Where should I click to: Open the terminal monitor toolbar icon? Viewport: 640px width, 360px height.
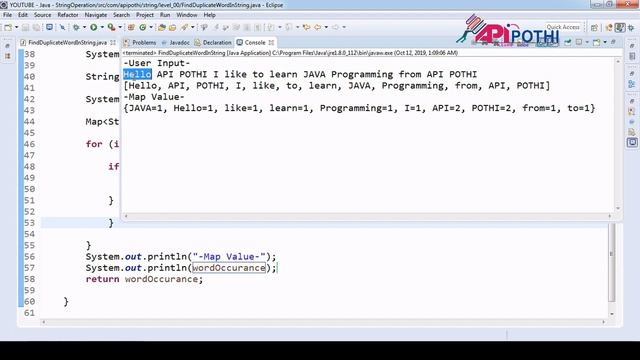point(49,27)
